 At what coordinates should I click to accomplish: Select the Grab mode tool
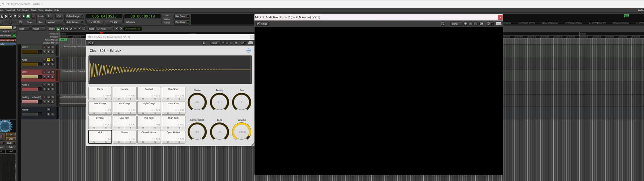(58, 29)
